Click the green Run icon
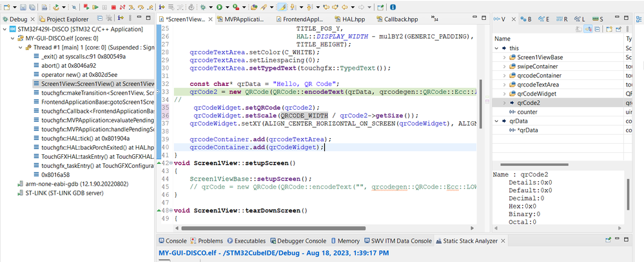644x262 pixels. coord(219,7)
